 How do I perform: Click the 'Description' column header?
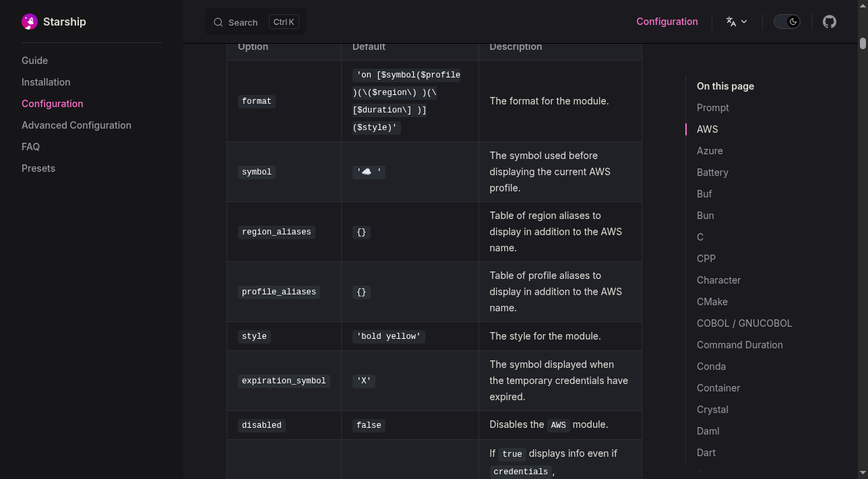[x=516, y=46]
